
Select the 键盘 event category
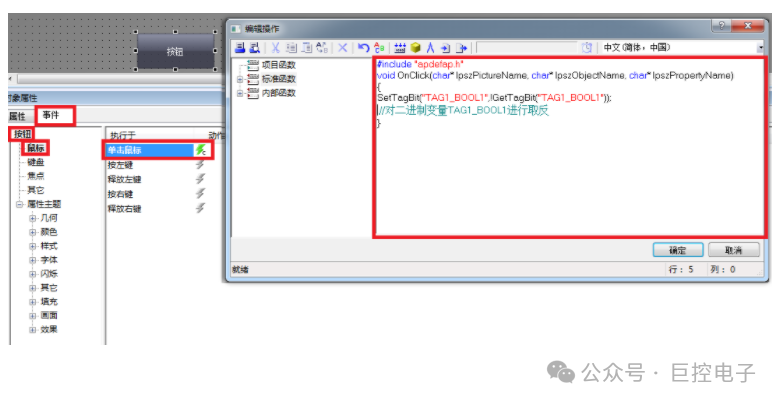(36, 162)
